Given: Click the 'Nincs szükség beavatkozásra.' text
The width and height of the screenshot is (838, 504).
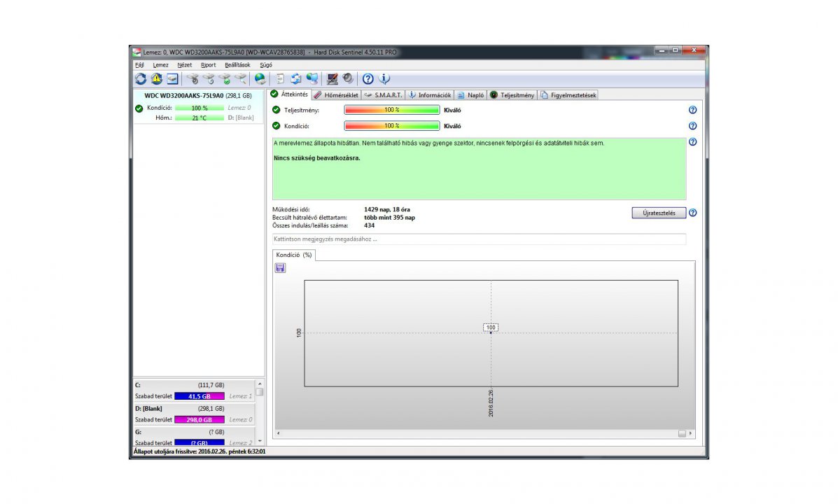Looking at the screenshot, I should tap(317, 158).
